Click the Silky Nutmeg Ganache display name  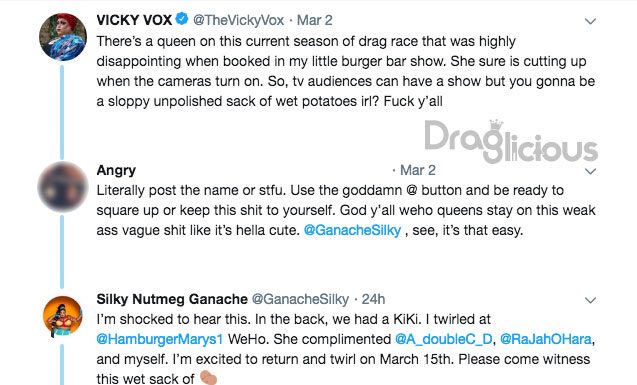point(172,299)
